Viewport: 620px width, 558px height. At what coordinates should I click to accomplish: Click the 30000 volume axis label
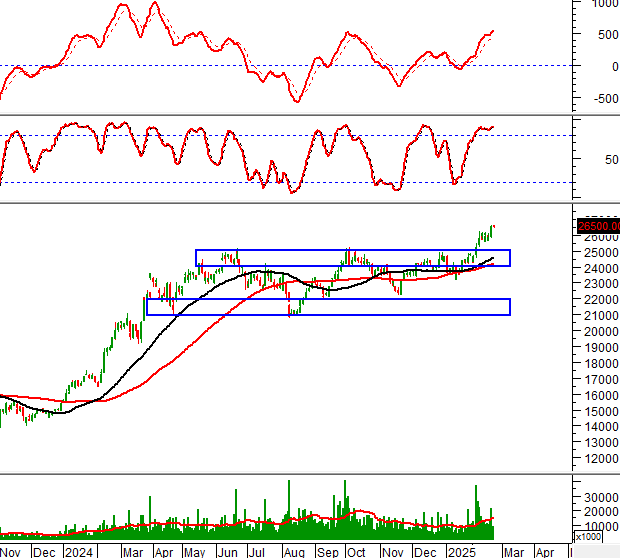[601, 497]
